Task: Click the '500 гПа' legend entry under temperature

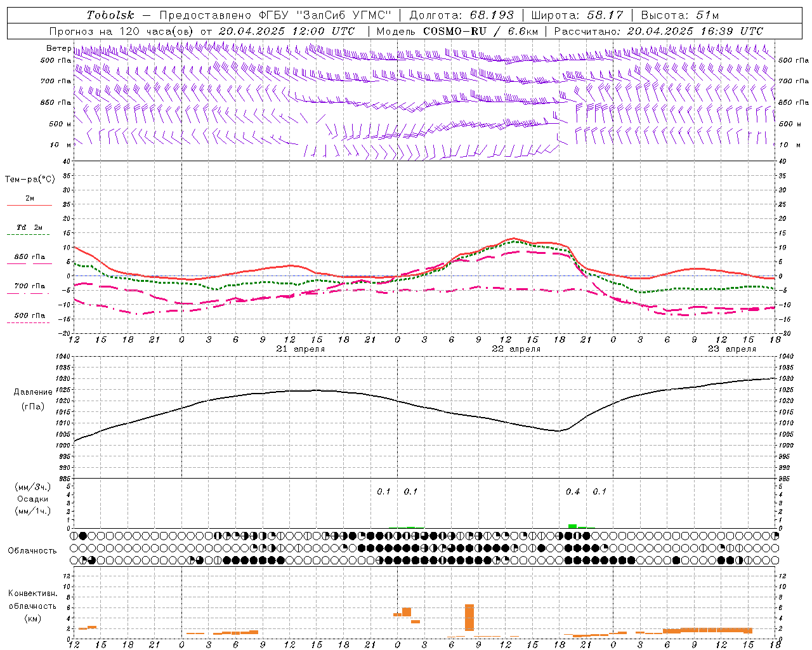Action: (29, 315)
